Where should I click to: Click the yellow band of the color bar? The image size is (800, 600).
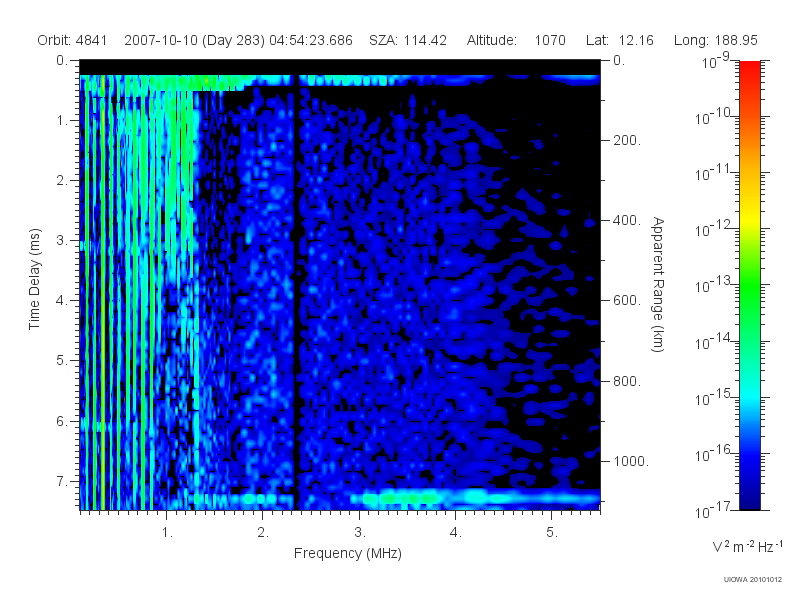pos(750,217)
